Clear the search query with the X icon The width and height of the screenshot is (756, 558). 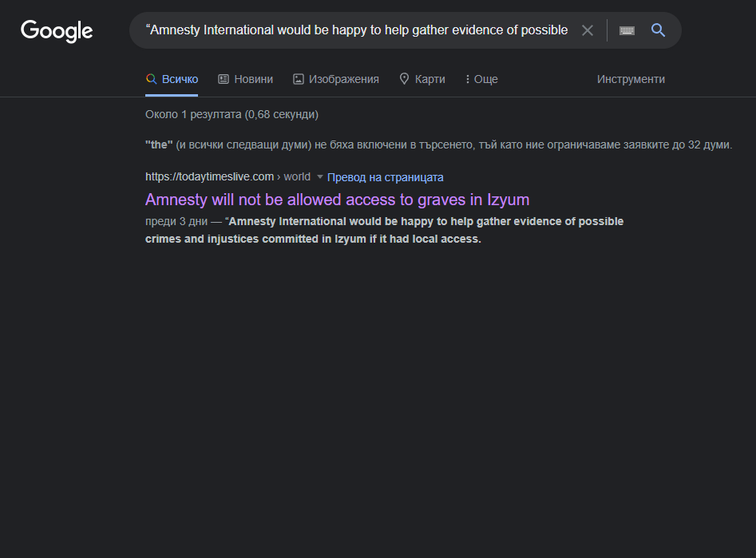click(x=588, y=30)
